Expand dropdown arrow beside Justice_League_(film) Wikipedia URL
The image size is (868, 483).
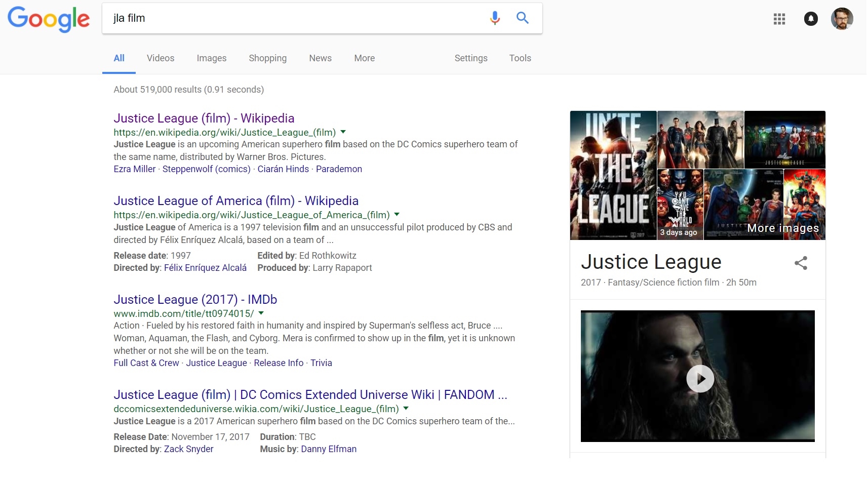click(x=343, y=132)
